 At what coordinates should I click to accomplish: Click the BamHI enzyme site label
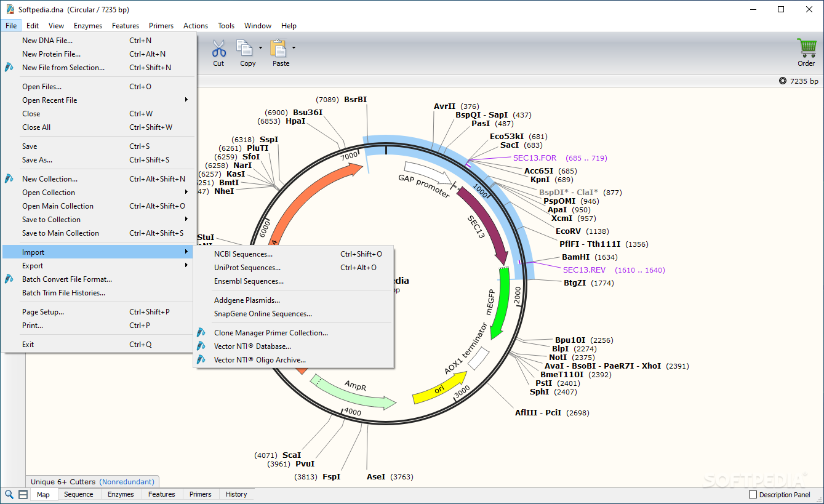(575, 257)
